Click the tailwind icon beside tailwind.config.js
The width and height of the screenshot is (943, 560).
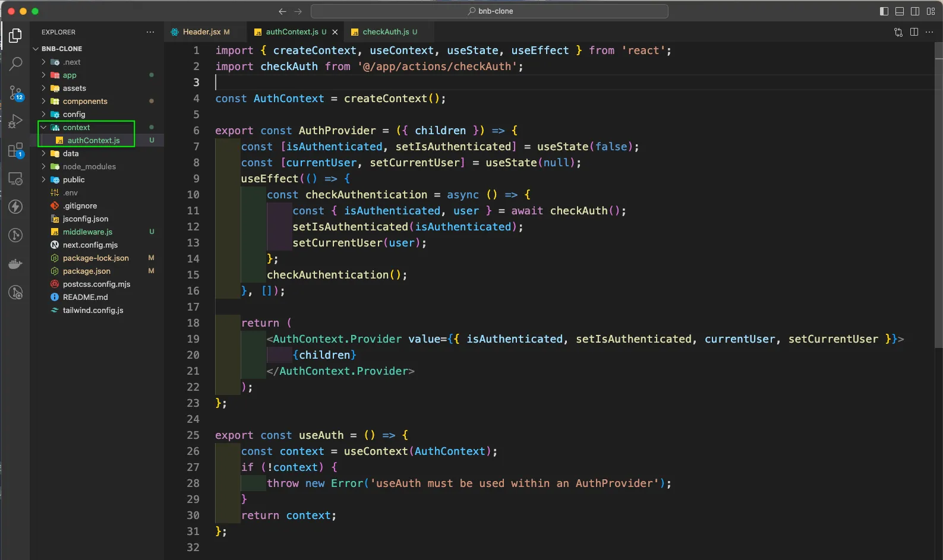coord(55,310)
